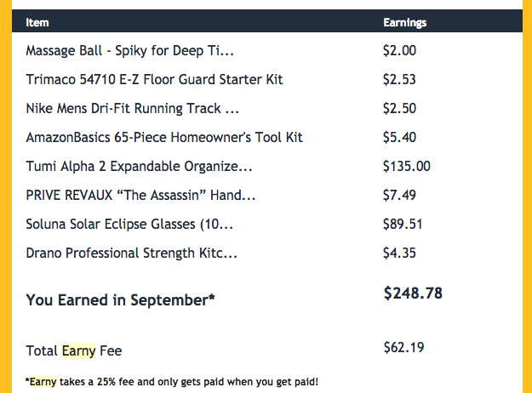532x393 pixels.
Task: Select the $5.40 earnings amount
Action: coord(399,137)
